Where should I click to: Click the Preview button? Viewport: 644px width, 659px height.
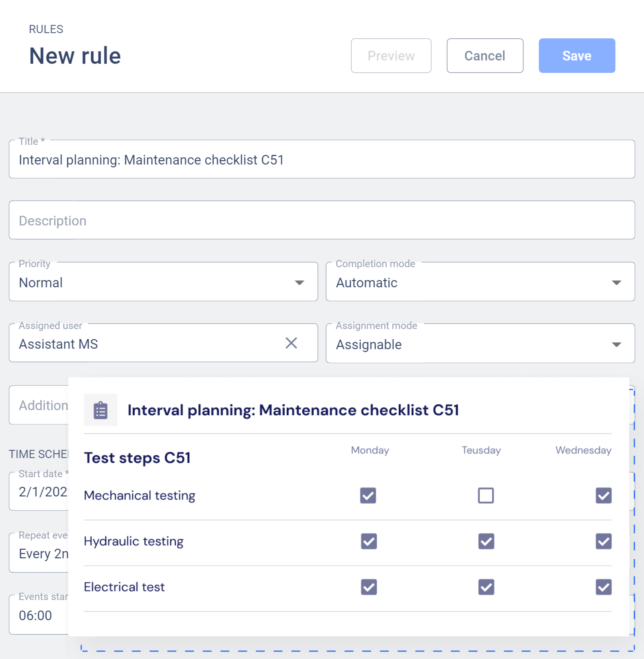tap(391, 55)
